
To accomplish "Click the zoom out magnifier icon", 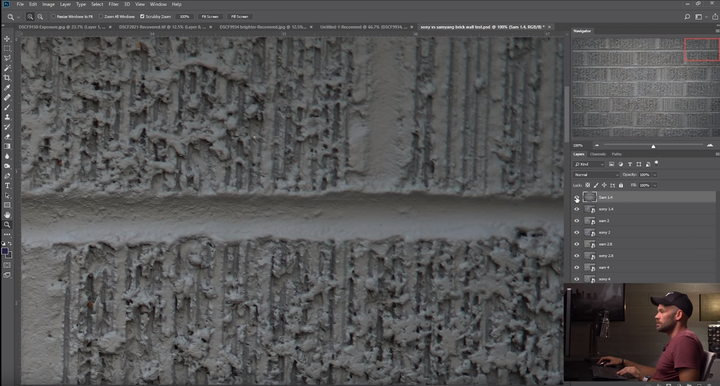I will (x=40, y=17).
